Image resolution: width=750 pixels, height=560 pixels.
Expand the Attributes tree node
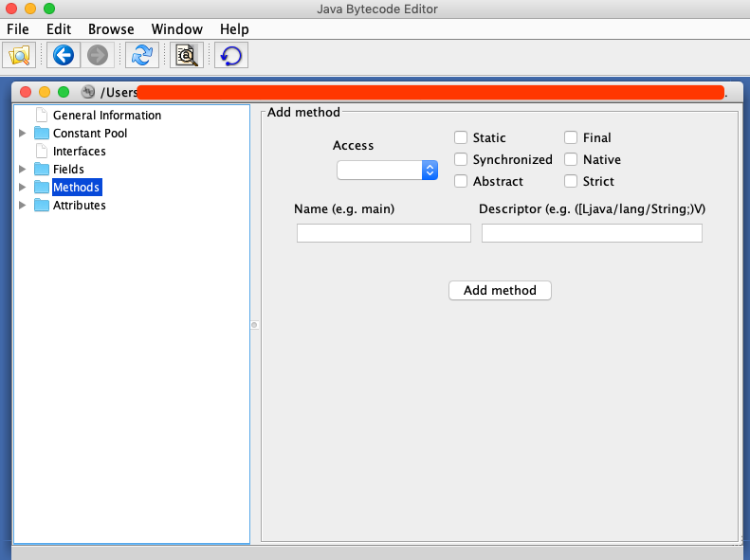pos(23,205)
